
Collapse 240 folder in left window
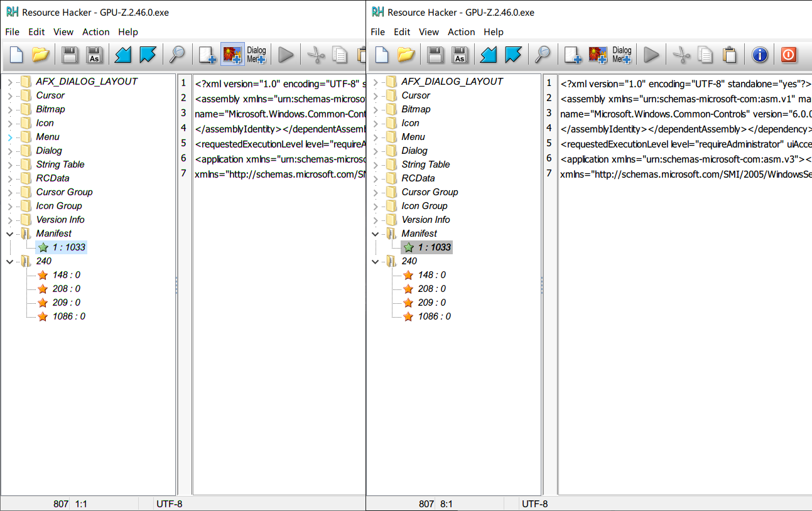coord(10,261)
